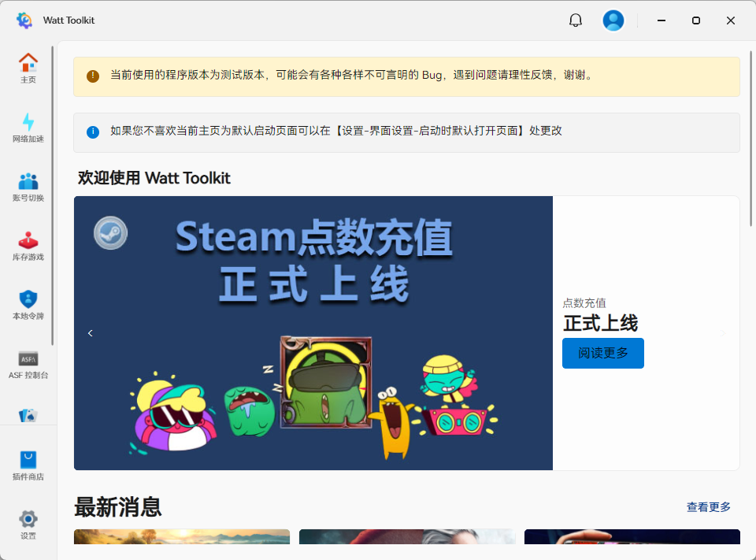Screen dimensions: 756x560
Task: Show next carousel slide with right chevron
Action: pyautogui.click(x=722, y=332)
